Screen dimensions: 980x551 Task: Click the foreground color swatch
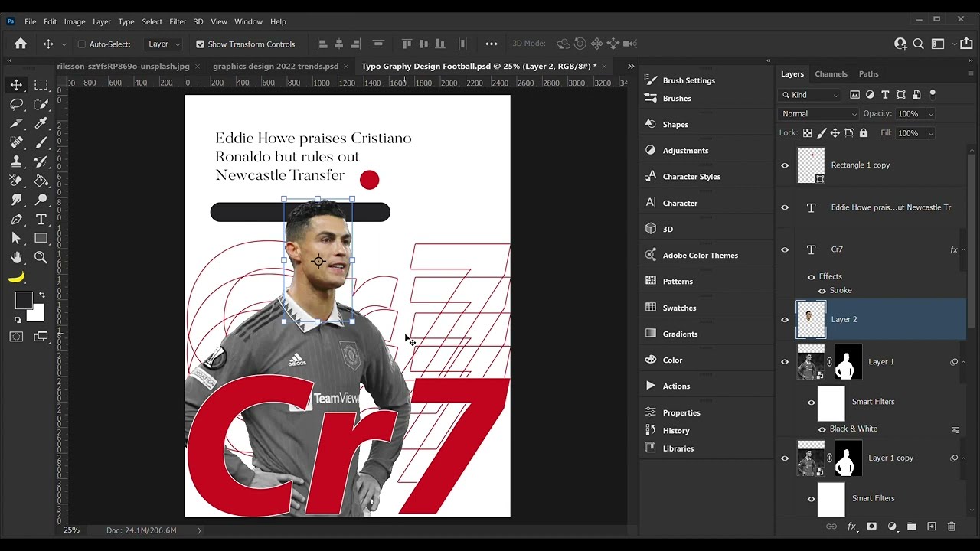[x=23, y=301]
